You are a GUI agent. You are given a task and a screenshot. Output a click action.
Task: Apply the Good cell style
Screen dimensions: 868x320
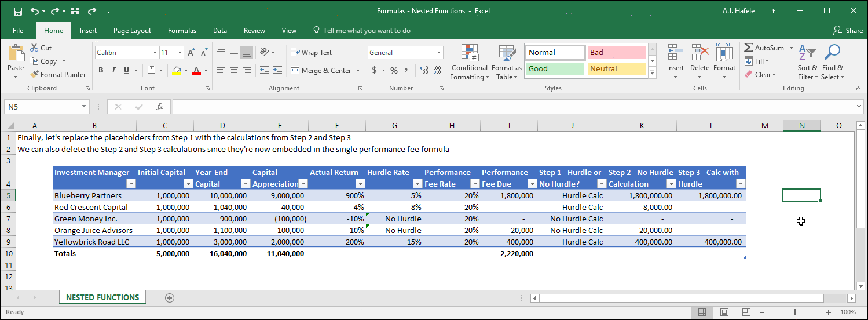click(x=555, y=69)
